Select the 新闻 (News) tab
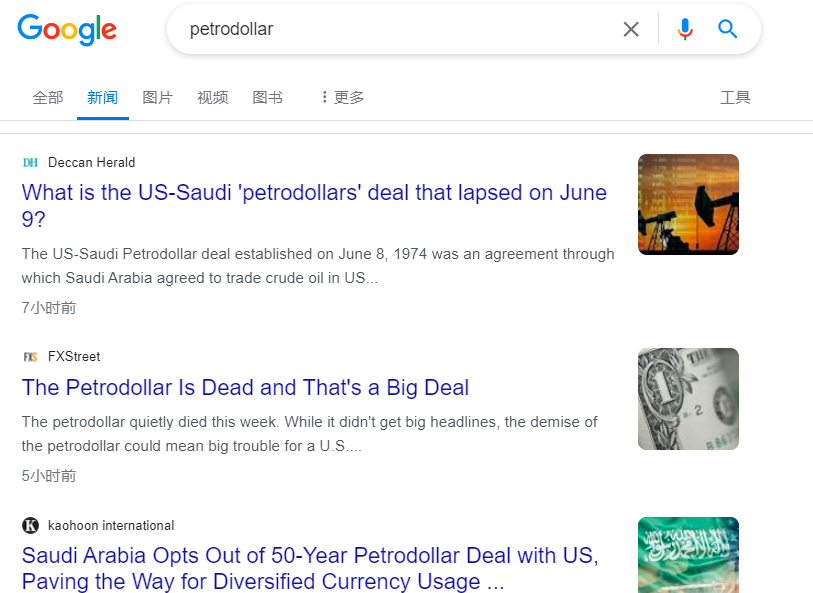 (102, 98)
